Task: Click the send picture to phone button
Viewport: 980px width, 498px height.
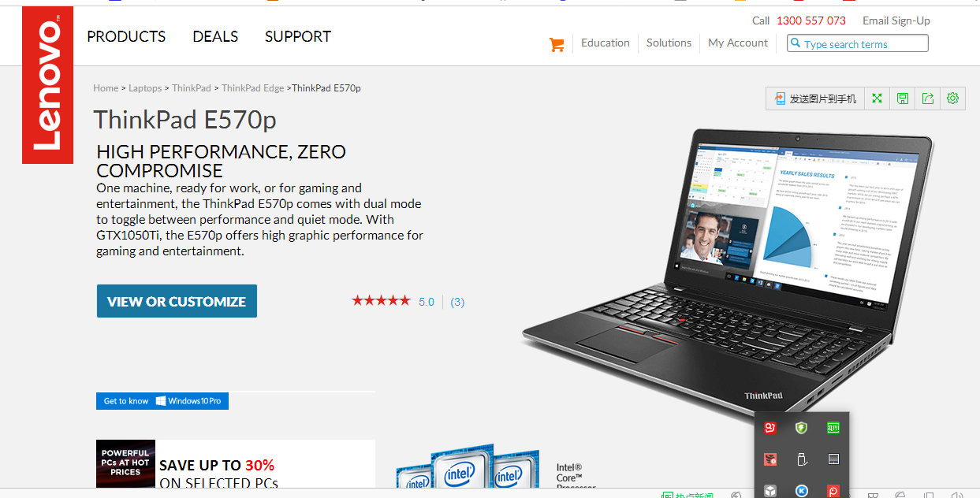Action: [x=815, y=98]
